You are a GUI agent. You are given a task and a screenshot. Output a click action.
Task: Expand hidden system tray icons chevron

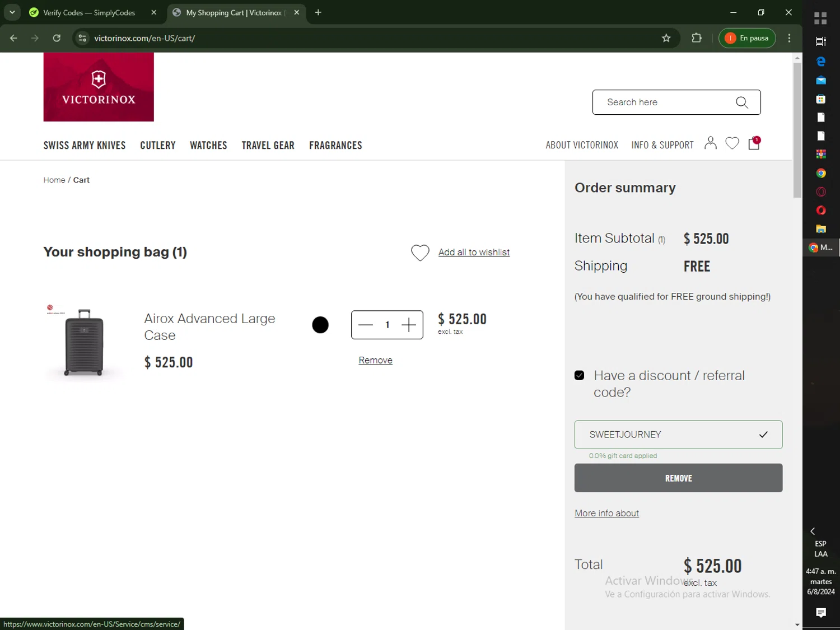tap(813, 531)
